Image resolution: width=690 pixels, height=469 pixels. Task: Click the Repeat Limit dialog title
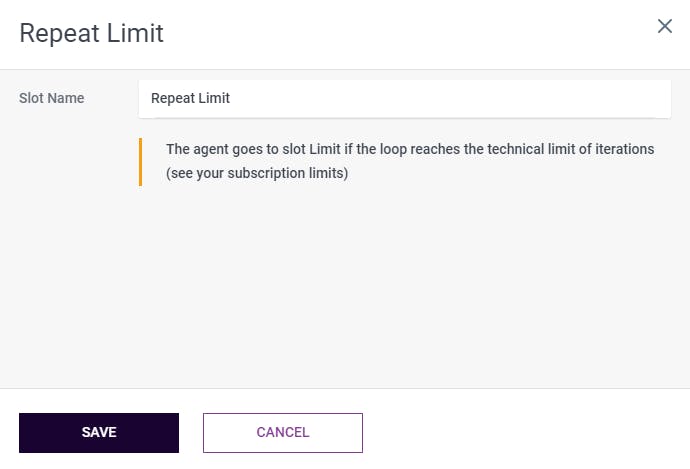tap(92, 33)
